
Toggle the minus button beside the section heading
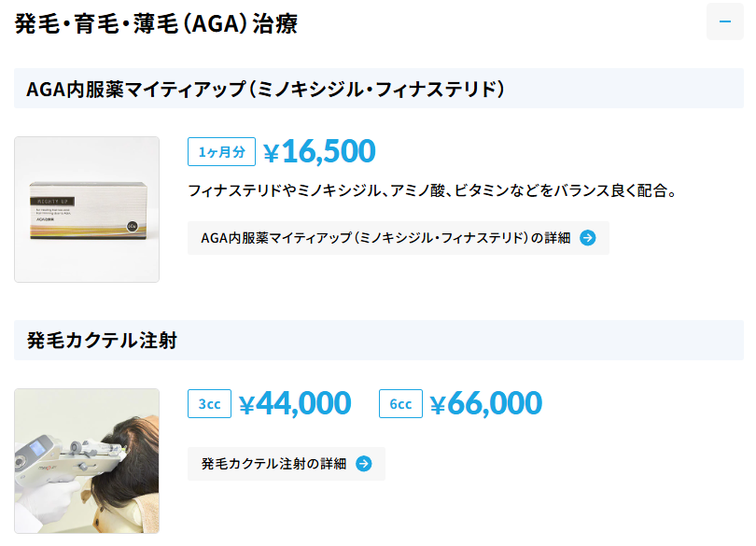(x=727, y=21)
